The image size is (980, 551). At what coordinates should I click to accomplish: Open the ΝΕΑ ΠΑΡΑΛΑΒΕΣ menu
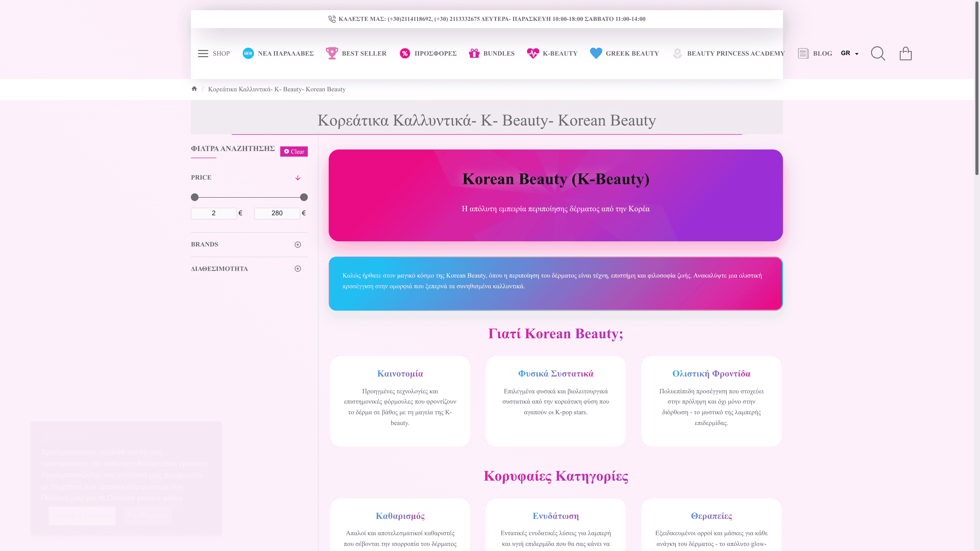pos(286,54)
